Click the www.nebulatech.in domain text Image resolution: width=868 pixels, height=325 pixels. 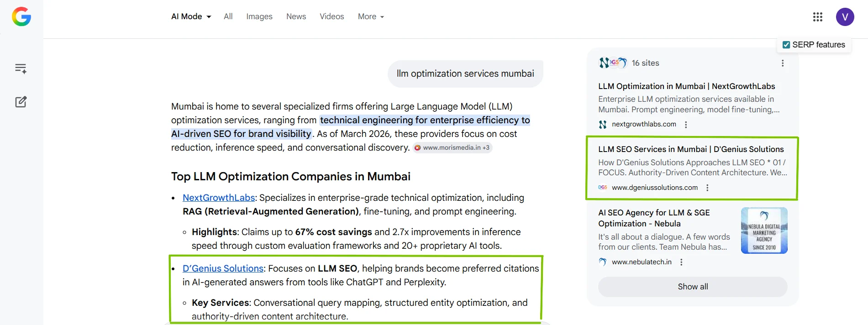pos(642,262)
